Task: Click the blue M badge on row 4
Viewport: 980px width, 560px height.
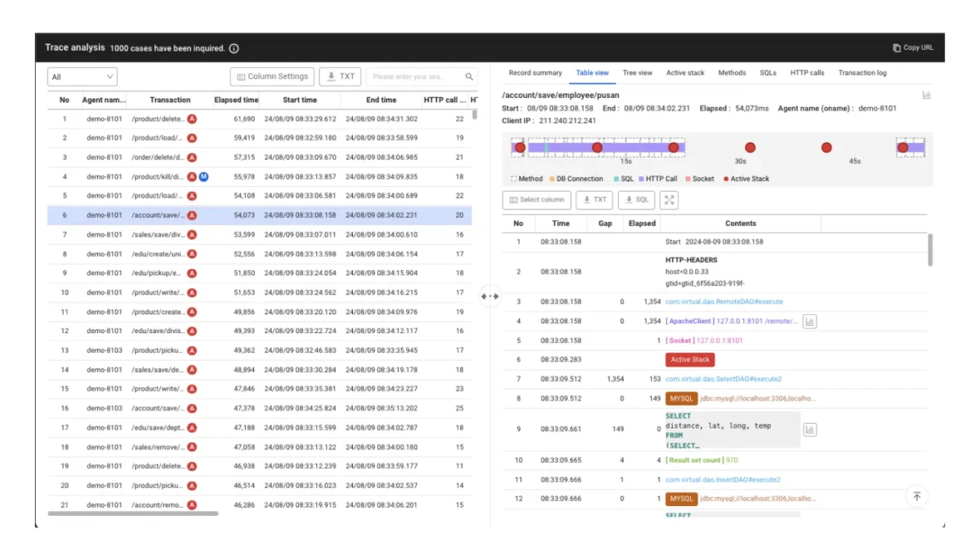Action: [203, 177]
